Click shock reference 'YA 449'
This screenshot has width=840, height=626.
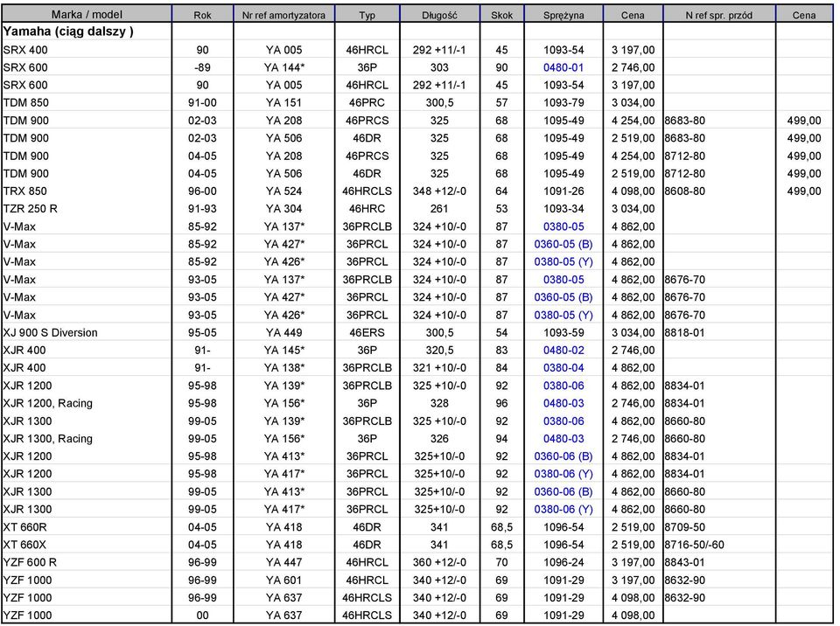click(x=283, y=332)
